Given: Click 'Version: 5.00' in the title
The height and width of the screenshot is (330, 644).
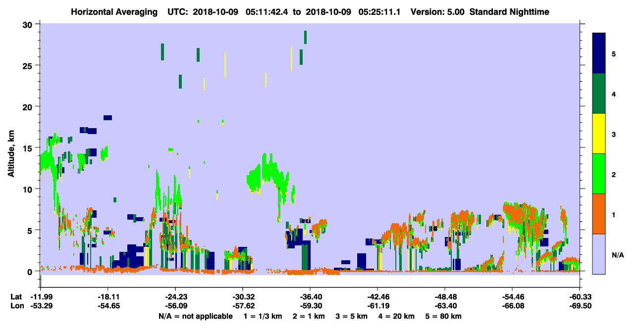Looking at the screenshot, I should (x=437, y=12).
